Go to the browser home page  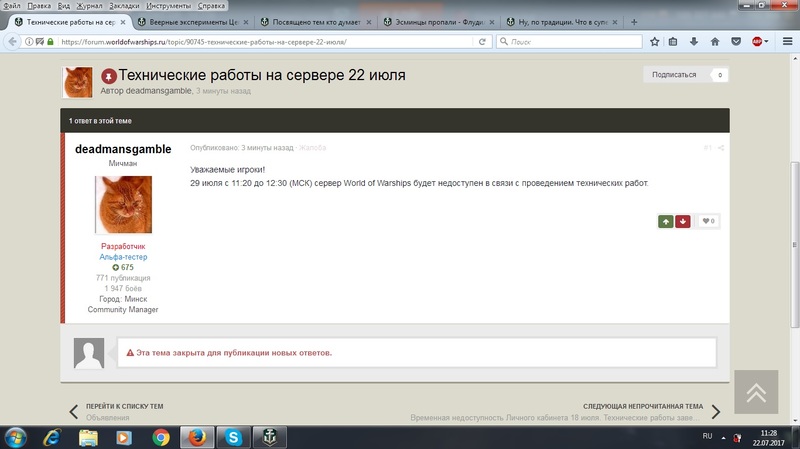pos(715,41)
